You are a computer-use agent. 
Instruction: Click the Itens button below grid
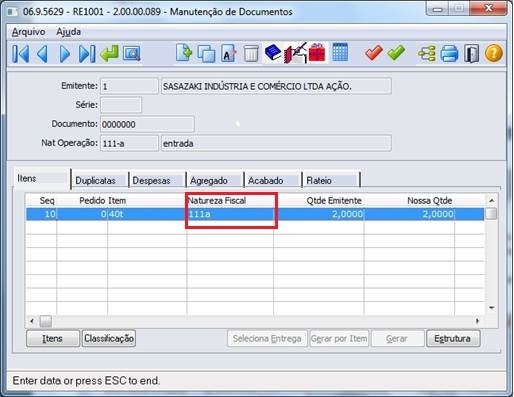point(53,339)
